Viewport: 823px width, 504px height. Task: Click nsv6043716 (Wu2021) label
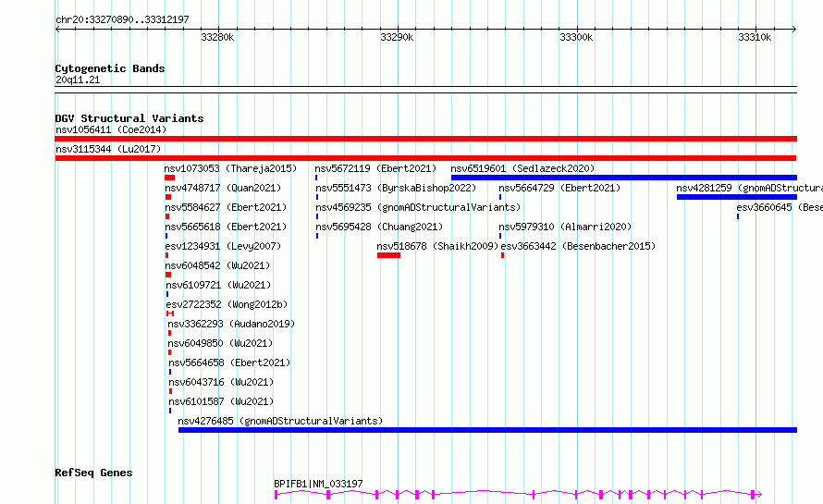click(x=221, y=382)
